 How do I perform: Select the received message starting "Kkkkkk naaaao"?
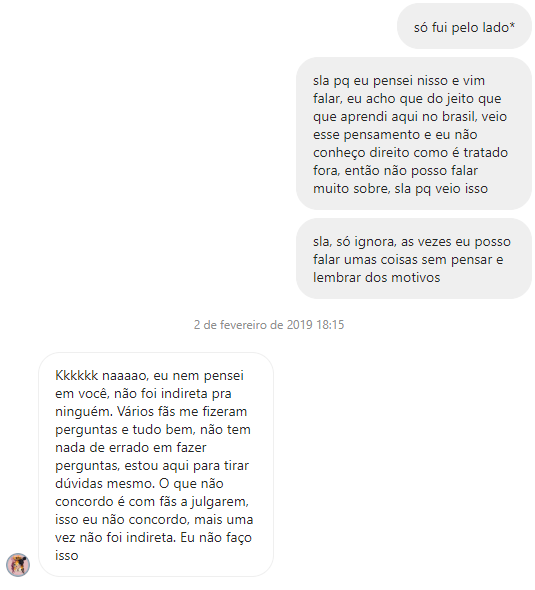[x=156, y=464]
